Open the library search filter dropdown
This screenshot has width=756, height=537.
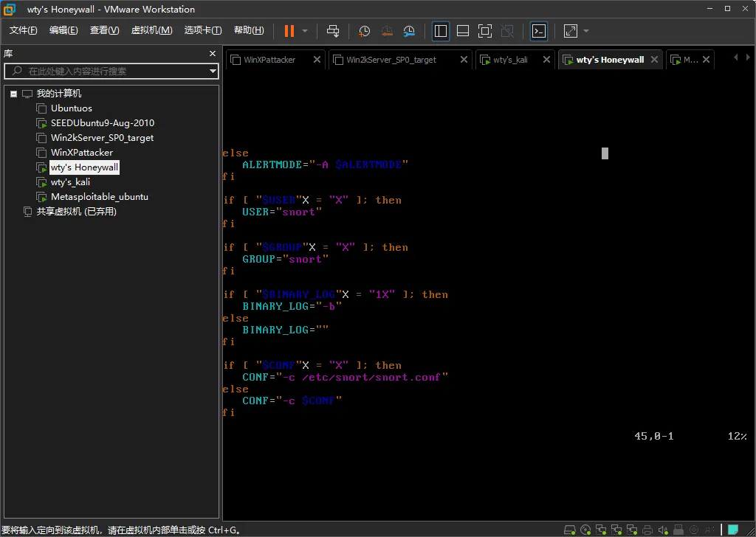tap(213, 72)
